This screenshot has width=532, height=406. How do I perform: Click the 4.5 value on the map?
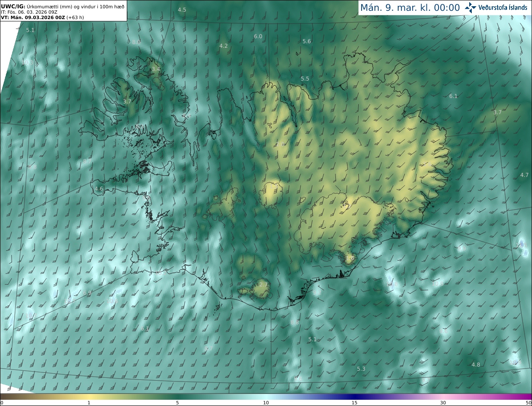182,10
